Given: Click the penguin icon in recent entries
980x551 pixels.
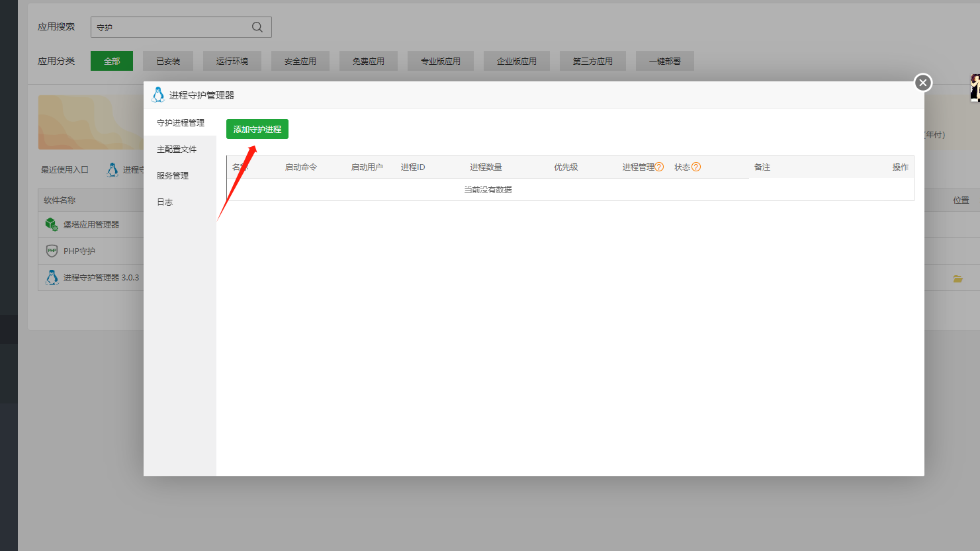Looking at the screenshot, I should point(112,170).
